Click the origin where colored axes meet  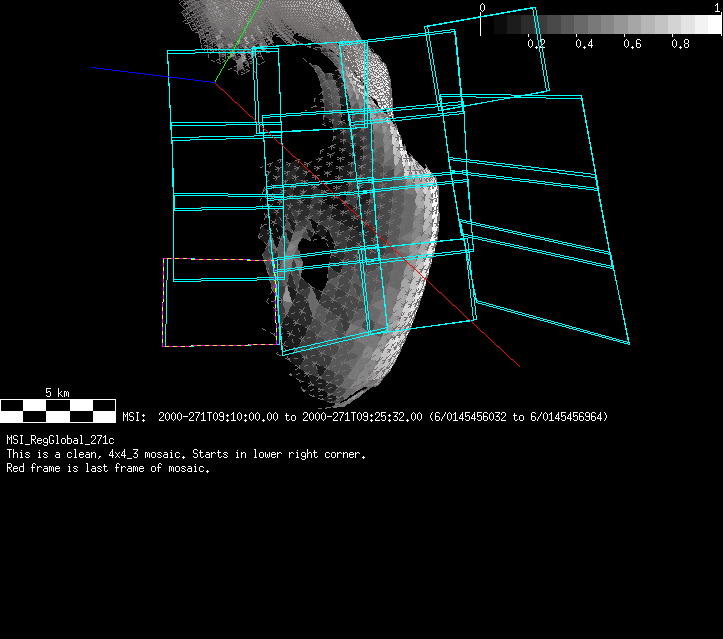pyautogui.click(x=214, y=84)
